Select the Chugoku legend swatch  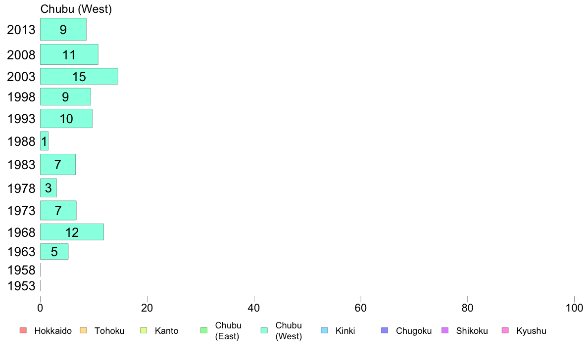(385, 330)
